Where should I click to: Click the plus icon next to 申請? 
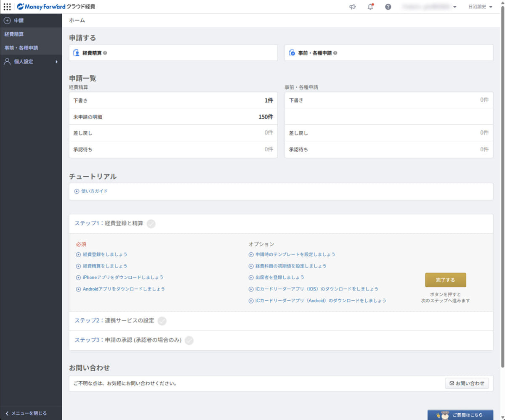tap(7, 21)
